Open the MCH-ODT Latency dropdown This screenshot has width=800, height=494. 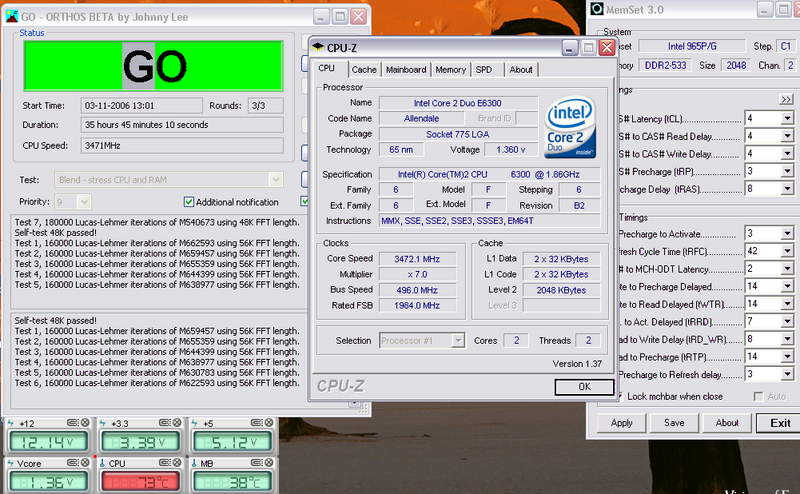pos(787,269)
